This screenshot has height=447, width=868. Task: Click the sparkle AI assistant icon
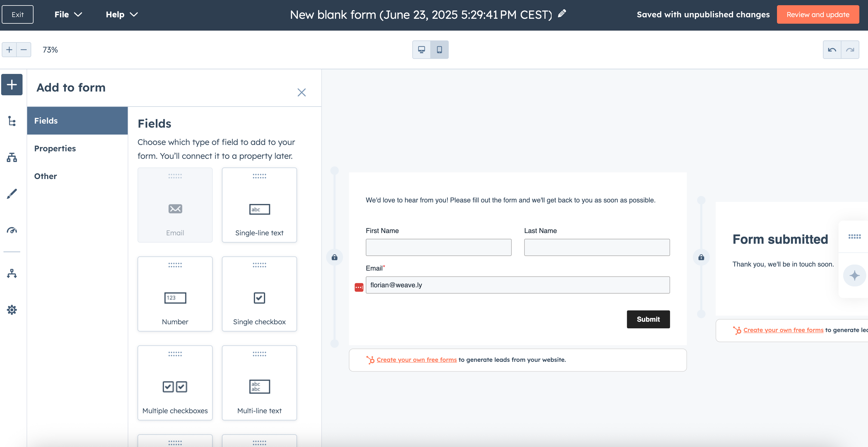coord(854,275)
